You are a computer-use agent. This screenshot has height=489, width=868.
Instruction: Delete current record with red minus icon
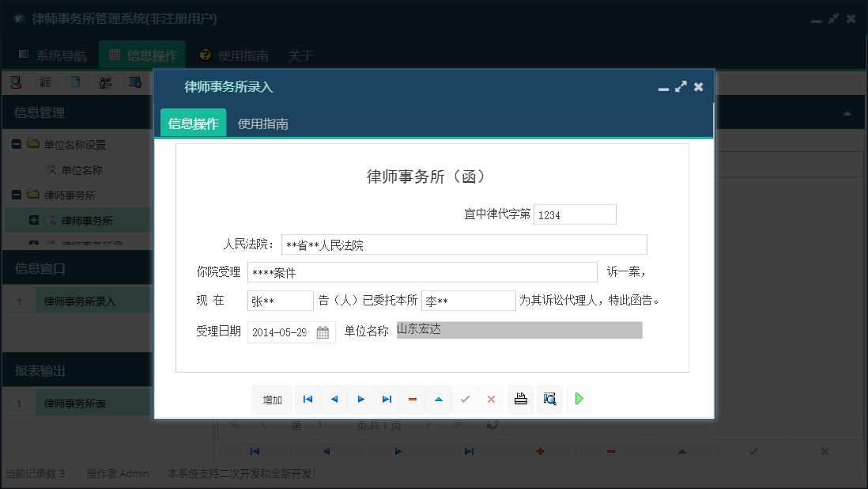pos(412,400)
